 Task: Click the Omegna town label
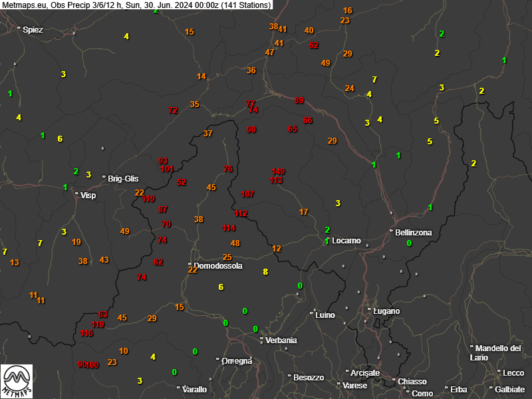pyautogui.click(x=237, y=361)
